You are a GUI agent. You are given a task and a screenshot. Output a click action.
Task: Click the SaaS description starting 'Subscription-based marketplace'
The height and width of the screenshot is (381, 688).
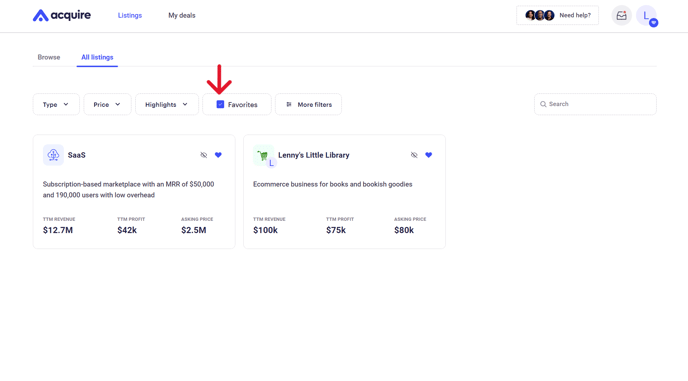tap(129, 190)
